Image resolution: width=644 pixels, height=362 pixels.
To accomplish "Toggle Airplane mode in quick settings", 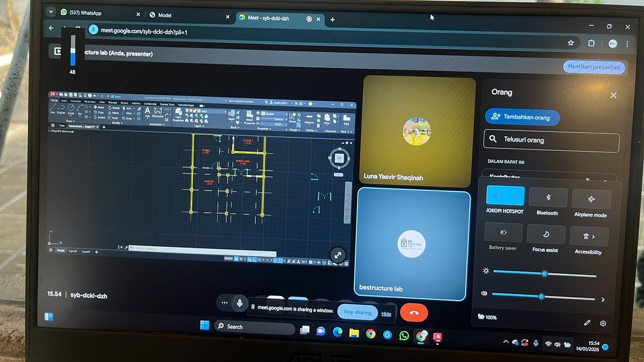I will [x=591, y=199].
